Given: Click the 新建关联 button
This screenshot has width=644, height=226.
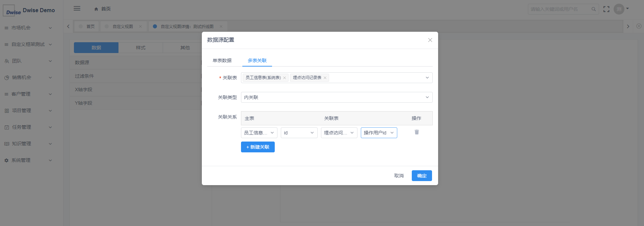Looking at the screenshot, I should 258,147.
